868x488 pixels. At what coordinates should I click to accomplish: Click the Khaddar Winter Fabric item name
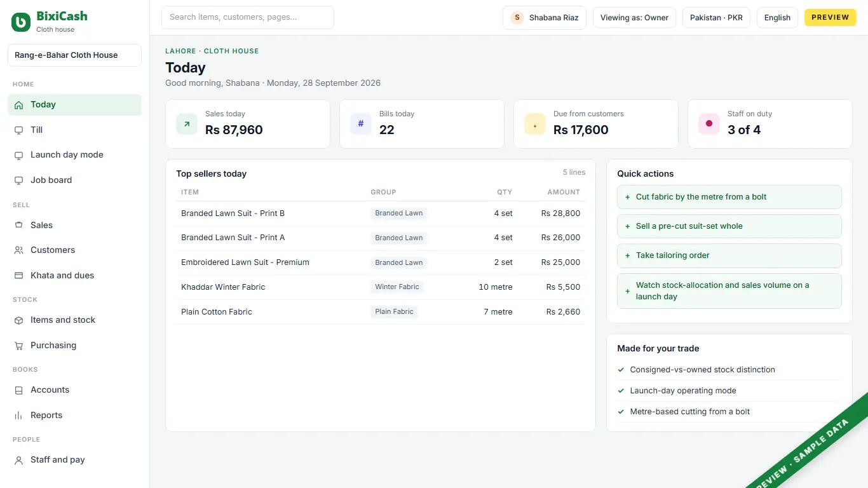coord(223,287)
